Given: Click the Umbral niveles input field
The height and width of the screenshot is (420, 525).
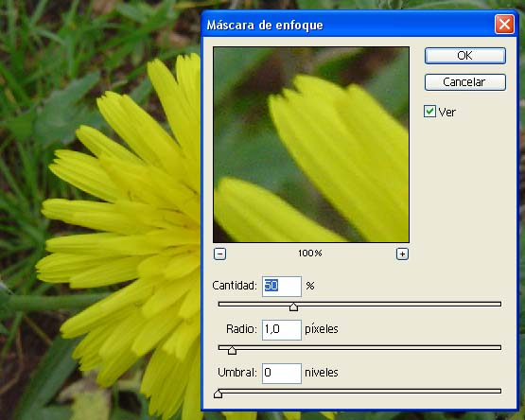Looking at the screenshot, I should 282,373.
